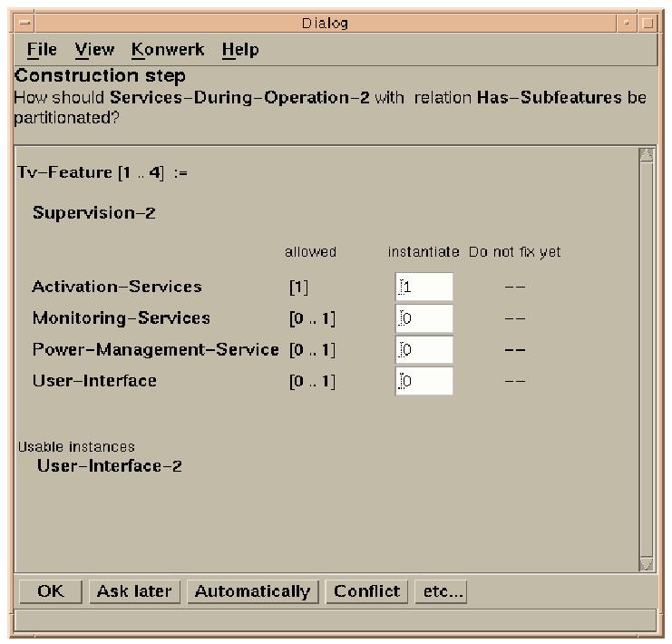672x644 pixels.
Task: Click the Power-Management-Service label
Action: (156, 349)
